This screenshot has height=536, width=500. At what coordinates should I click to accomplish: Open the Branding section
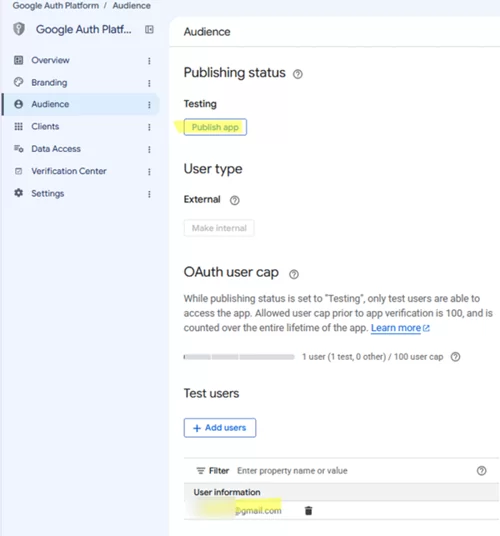(49, 82)
